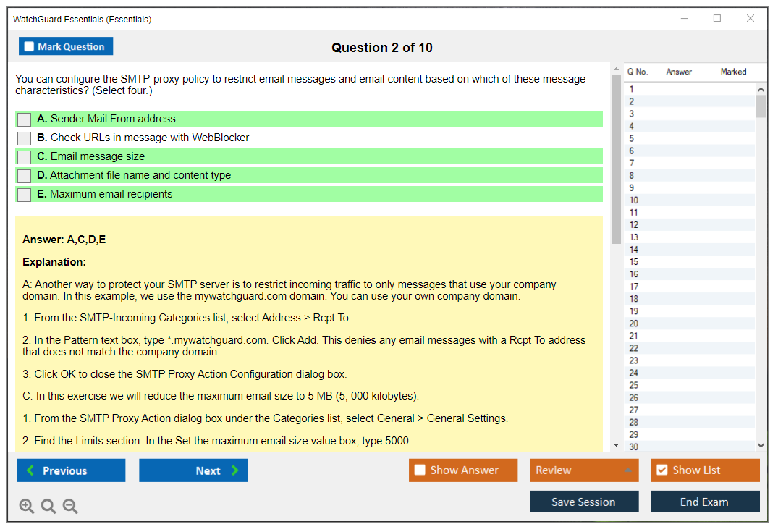Click the zoom out magnifier icon

coord(70,507)
